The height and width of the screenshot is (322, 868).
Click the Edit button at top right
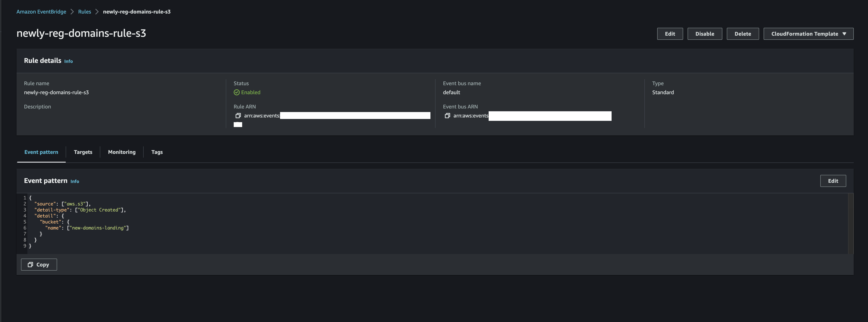pos(670,34)
